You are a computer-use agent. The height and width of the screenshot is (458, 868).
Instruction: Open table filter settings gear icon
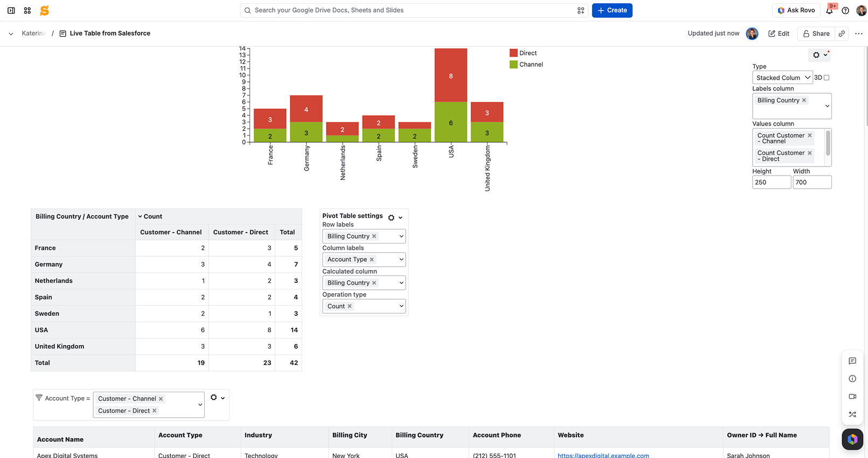214,398
